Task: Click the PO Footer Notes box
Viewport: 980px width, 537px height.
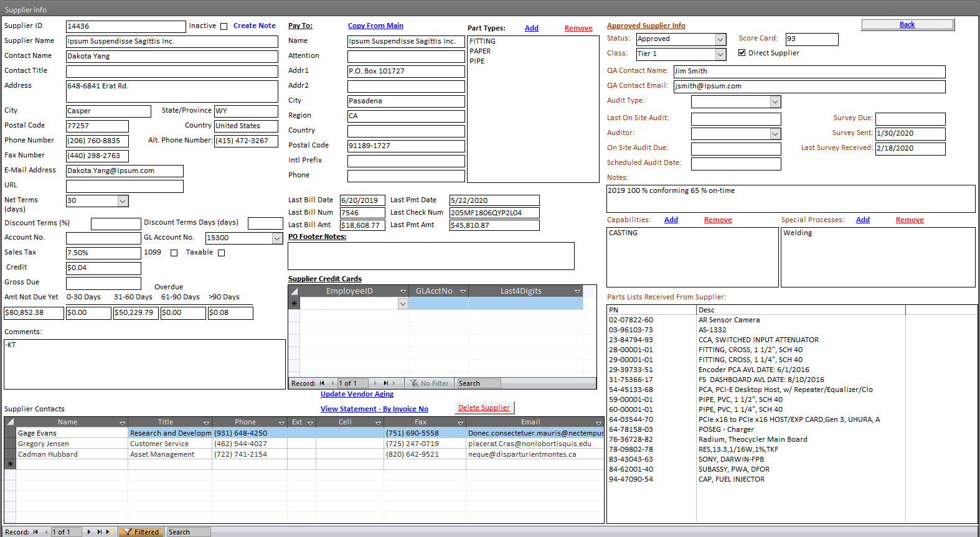Action: [431, 256]
